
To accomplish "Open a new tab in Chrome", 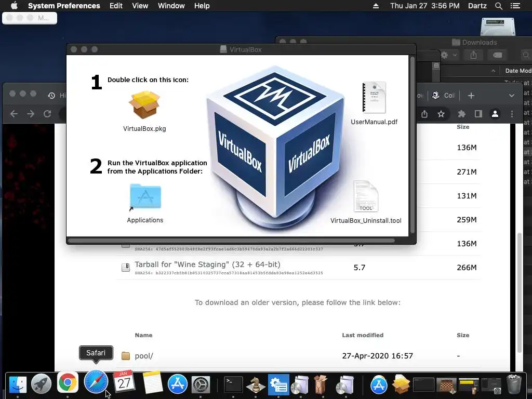I will 471,96.
